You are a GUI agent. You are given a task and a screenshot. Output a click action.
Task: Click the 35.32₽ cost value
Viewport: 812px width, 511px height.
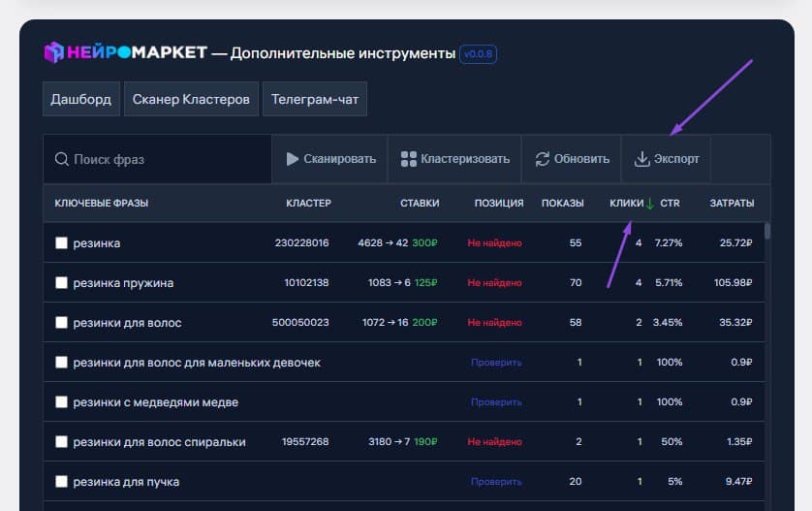(x=735, y=322)
